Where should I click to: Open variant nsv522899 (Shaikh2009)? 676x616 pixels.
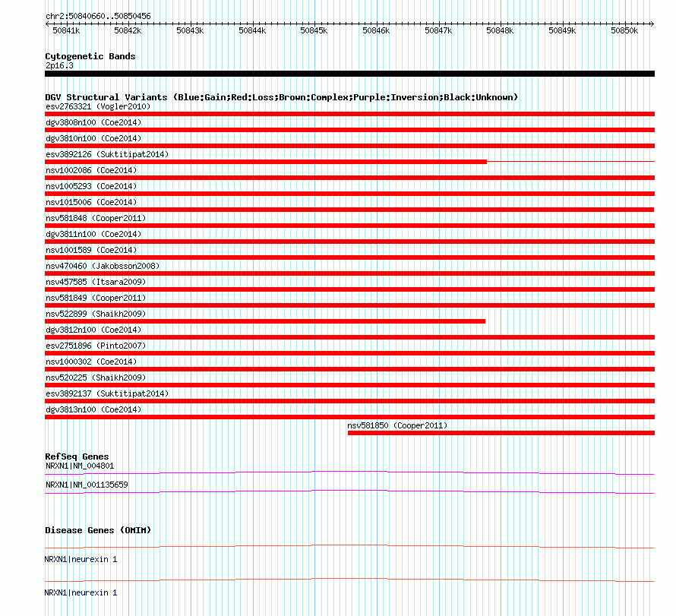(x=96, y=314)
